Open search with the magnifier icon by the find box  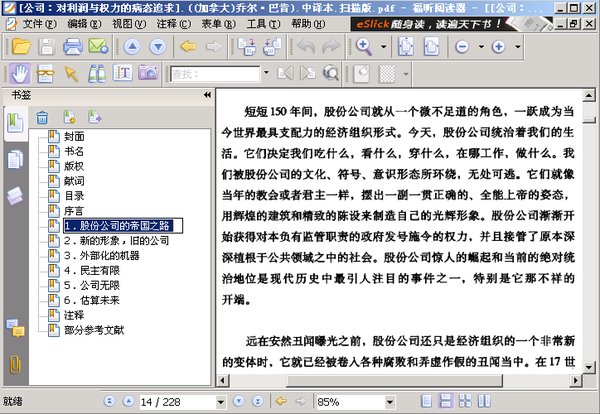click(x=331, y=73)
